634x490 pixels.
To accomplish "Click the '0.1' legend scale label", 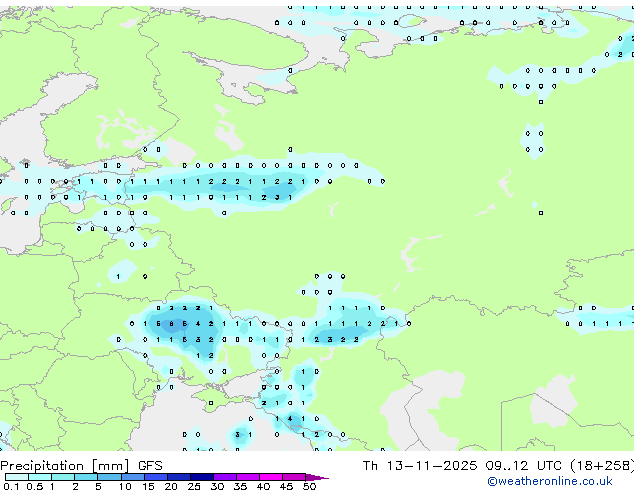I will click(x=11, y=486).
